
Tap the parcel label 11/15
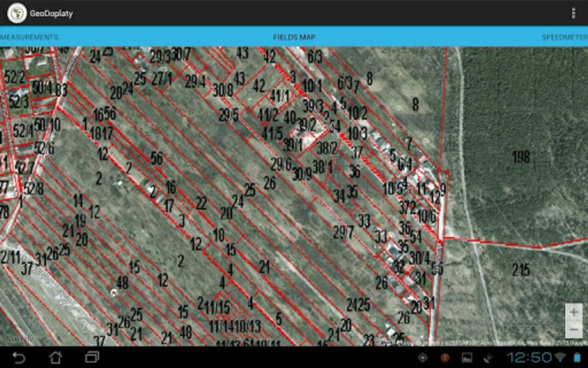tap(217, 307)
